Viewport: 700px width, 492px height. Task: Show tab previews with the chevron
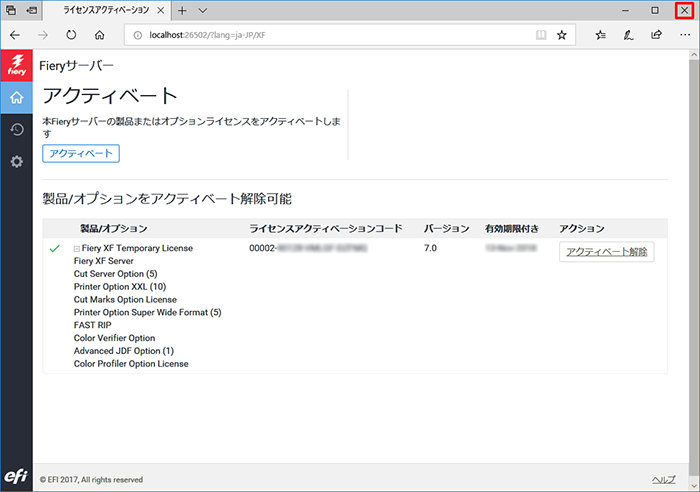203,10
